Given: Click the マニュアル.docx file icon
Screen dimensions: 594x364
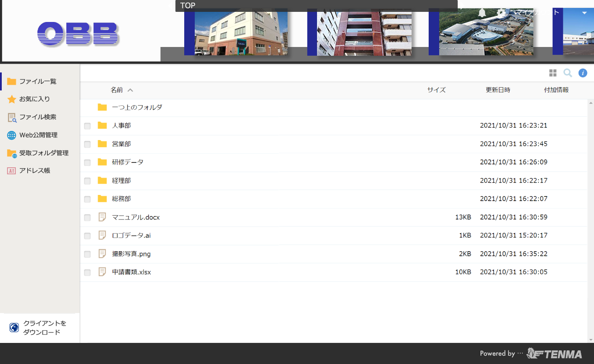Looking at the screenshot, I should tap(102, 217).
